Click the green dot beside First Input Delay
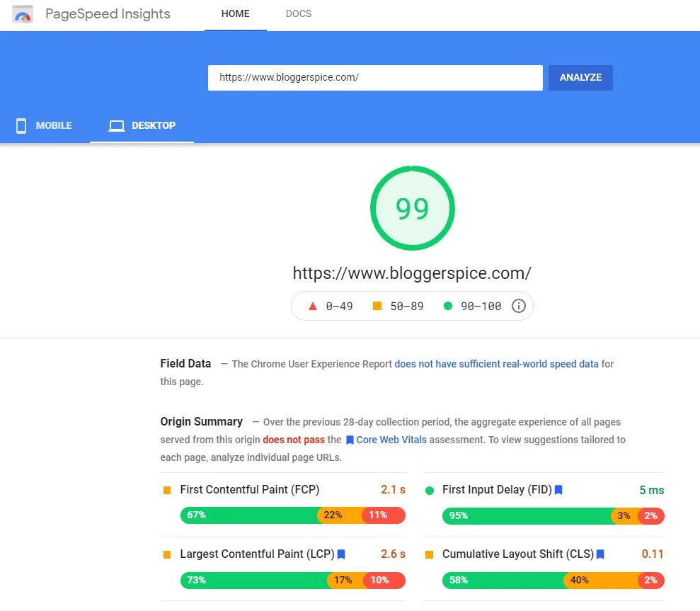 click(x=430, y=491)
